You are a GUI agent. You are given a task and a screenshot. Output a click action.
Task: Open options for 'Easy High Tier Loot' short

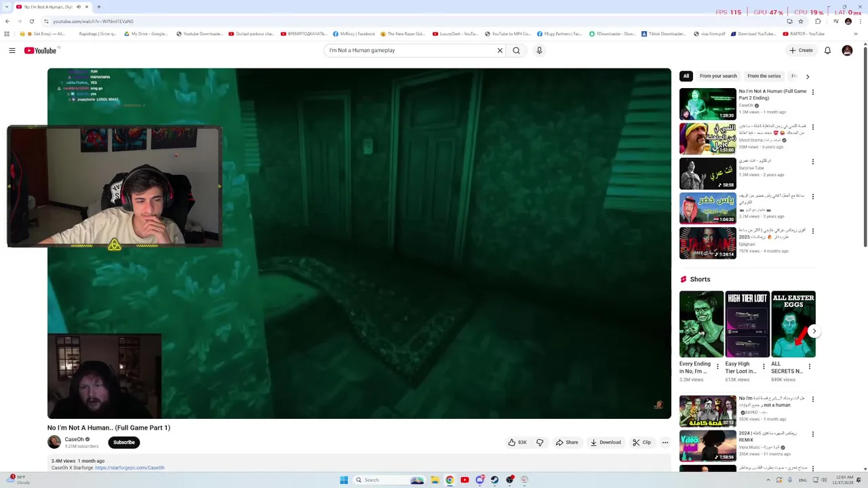(764, 367)
